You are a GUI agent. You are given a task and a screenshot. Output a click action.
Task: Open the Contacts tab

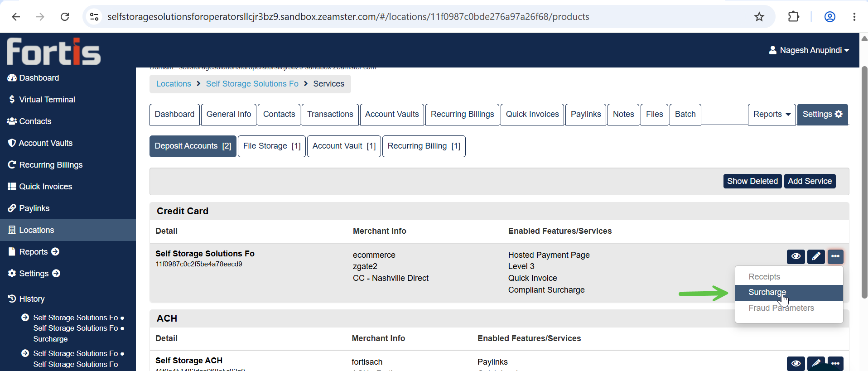click(279, 114)
